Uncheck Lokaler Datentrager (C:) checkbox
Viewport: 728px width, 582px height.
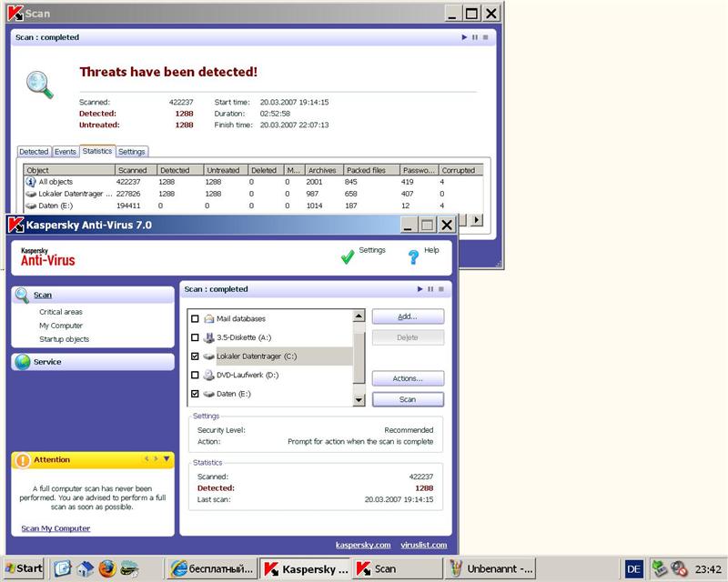point(195,356)
